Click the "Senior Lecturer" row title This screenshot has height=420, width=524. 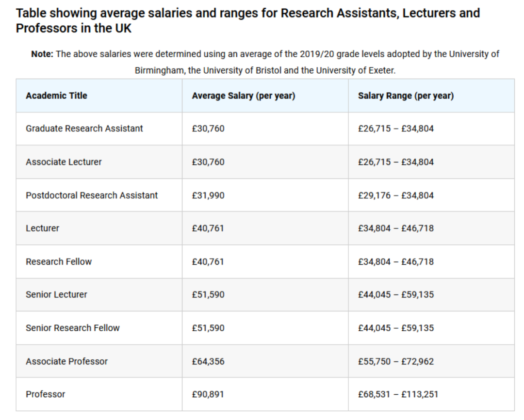coord(56,294)
